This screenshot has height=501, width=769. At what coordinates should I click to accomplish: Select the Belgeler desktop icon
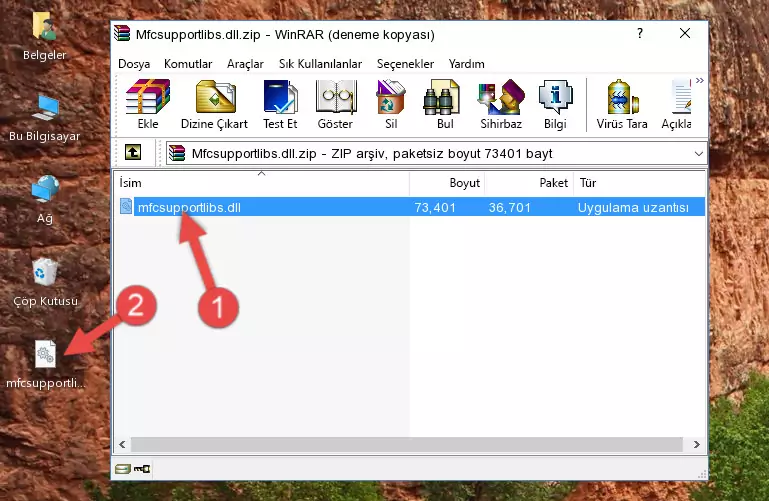[45, 37]
